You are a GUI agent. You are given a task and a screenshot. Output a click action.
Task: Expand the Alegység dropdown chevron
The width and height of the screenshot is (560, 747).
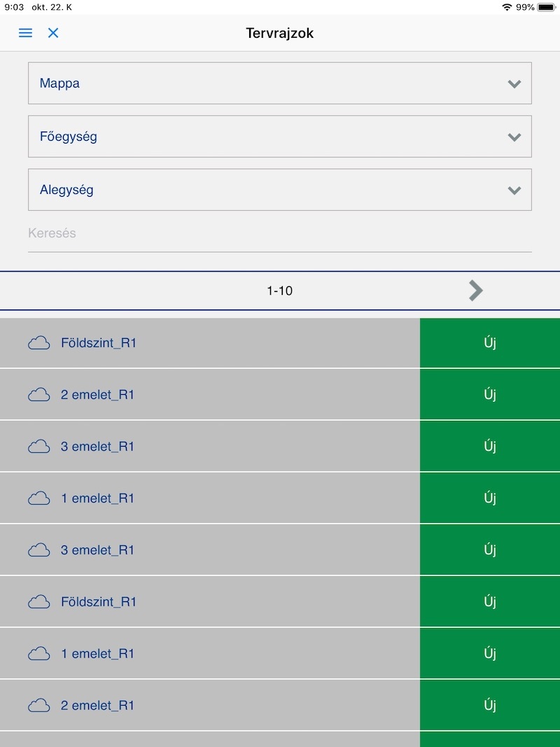pos(514,190)
